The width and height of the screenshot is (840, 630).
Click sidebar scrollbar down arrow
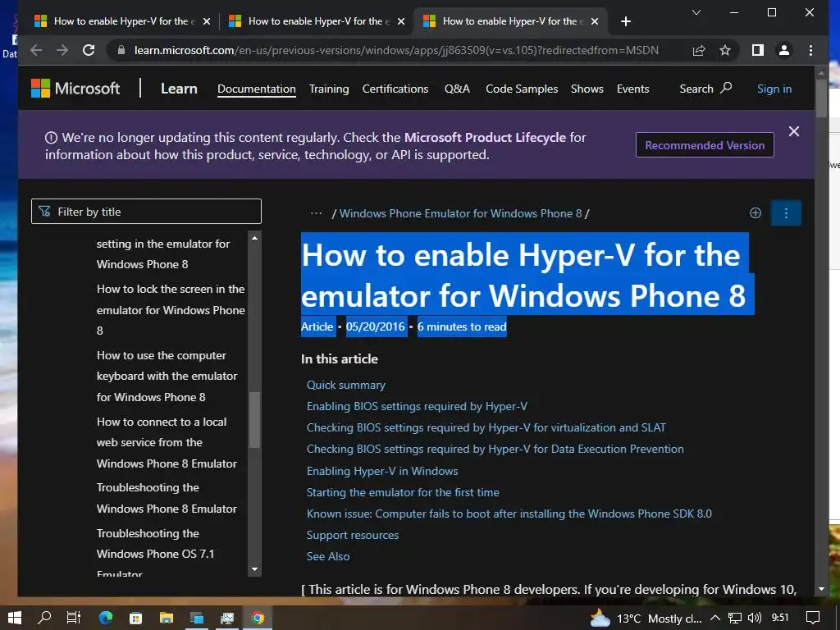click(254, 569)
